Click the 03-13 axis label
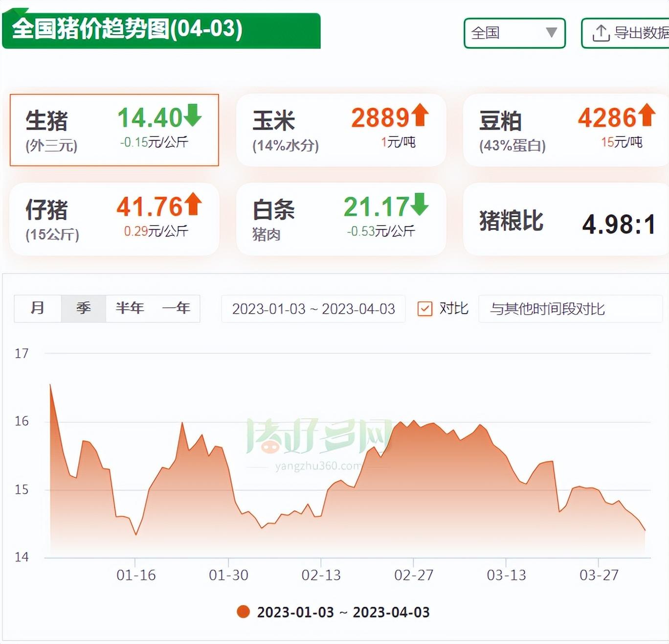This screenshot has width=669, height=644. [x=506, y=575]
